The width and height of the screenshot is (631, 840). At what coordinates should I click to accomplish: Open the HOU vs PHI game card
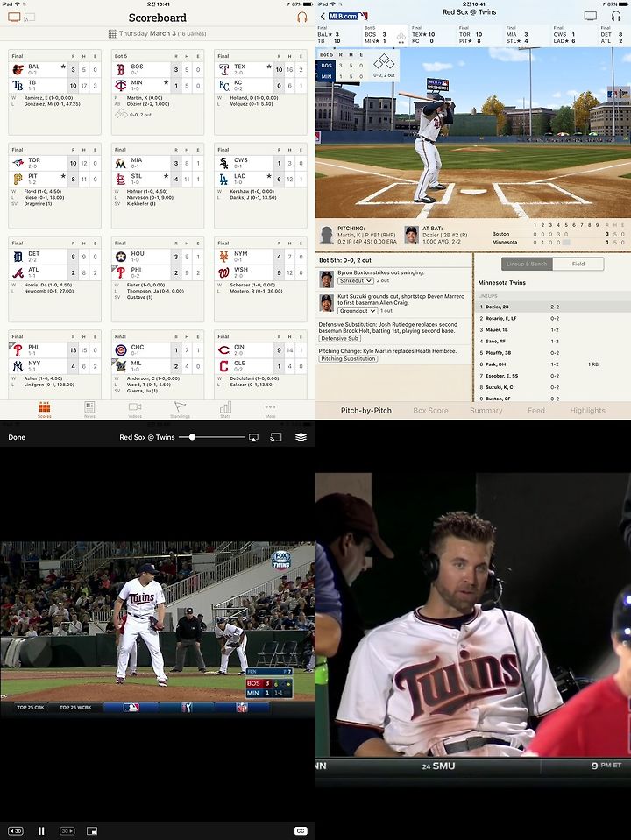[158, 279]
